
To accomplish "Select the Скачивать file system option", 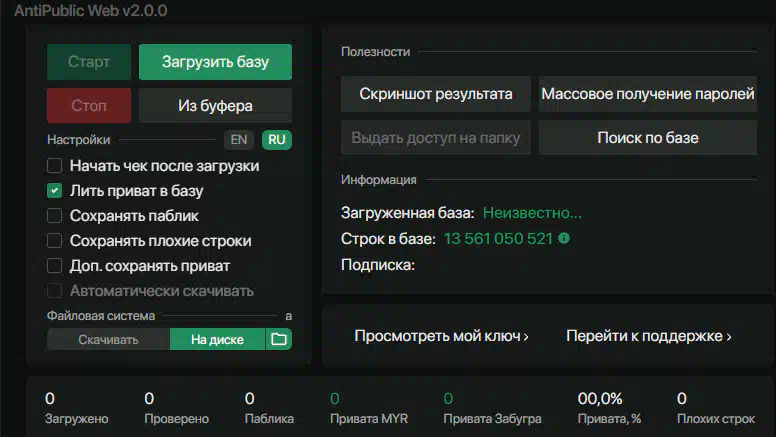I will pos(108,340).
